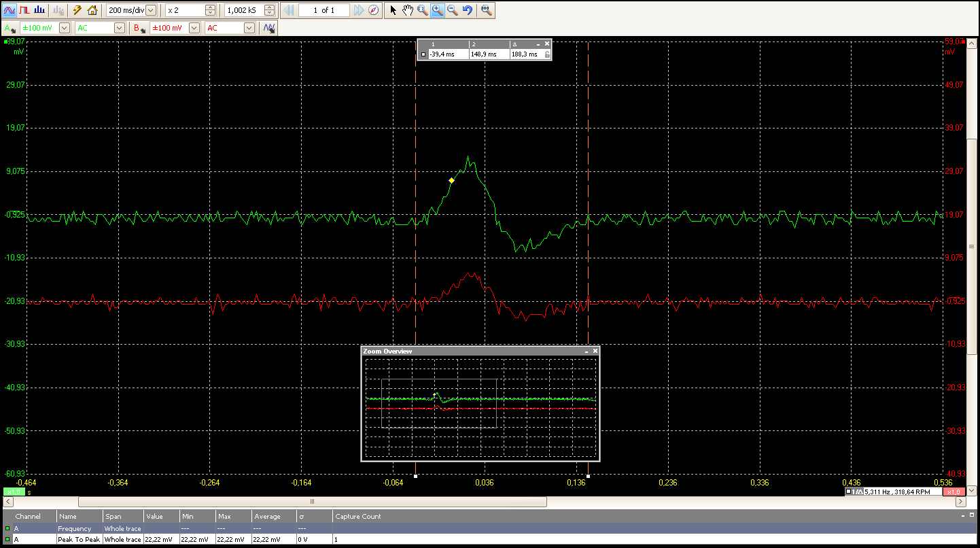The image size is (980, 548).
Task: Open the 200 ms/div timebase dropdown
Action: [x=150, y=10]
